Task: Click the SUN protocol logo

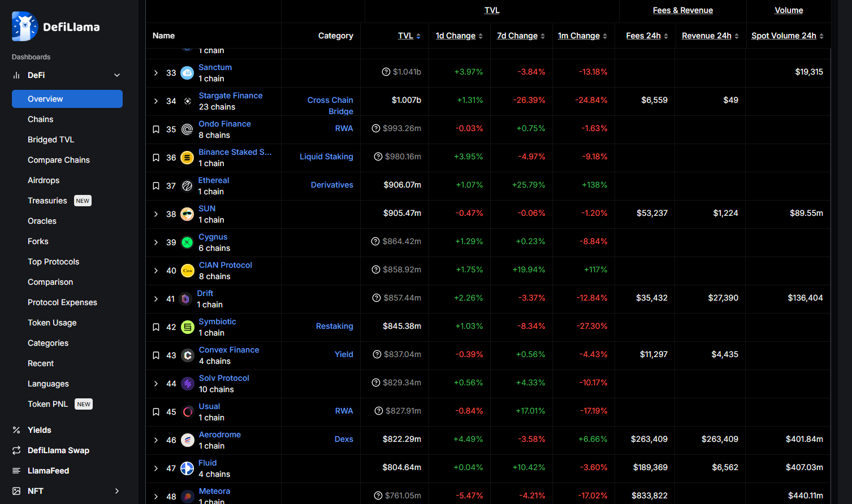Action: click(x=187, y=214)
